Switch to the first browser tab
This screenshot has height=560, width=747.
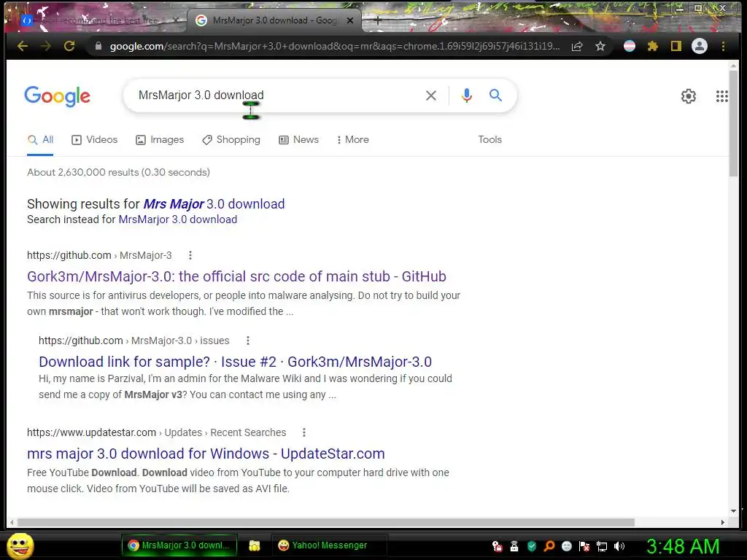click(x=100, y=20)
